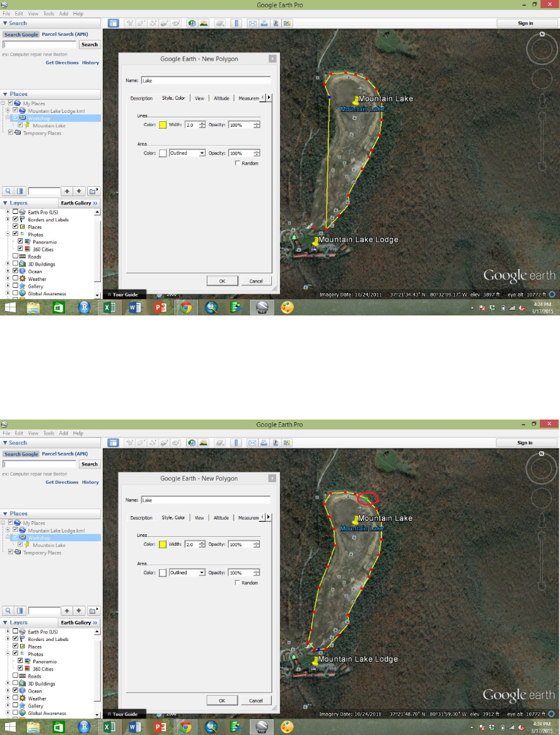Open Excel from top screenshot taskbar
The image size is (560, 735).
coord(110,307)
